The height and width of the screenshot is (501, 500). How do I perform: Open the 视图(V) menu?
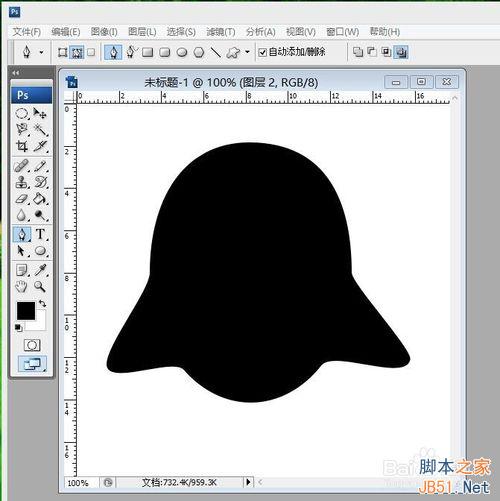(x=301, y=32)
